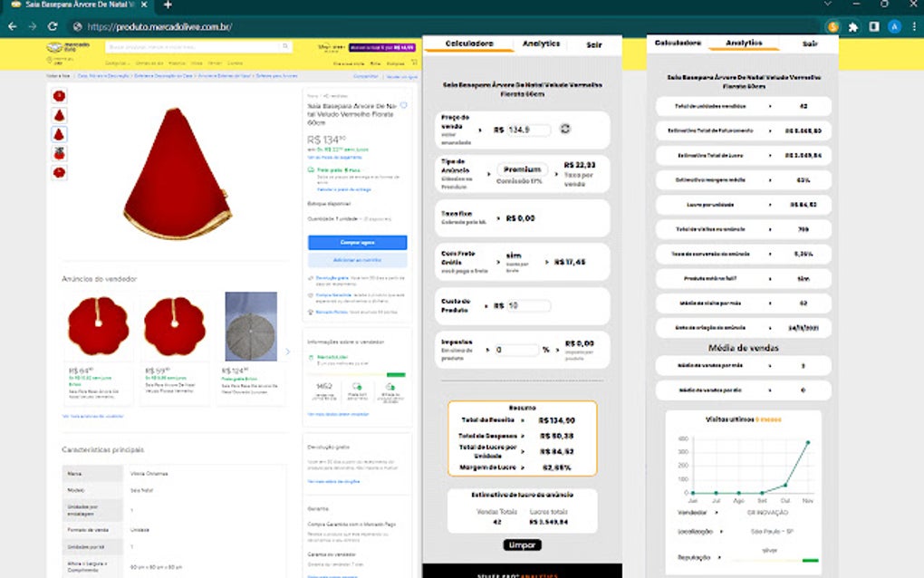Open the browser side panel icon

(874, 26)
